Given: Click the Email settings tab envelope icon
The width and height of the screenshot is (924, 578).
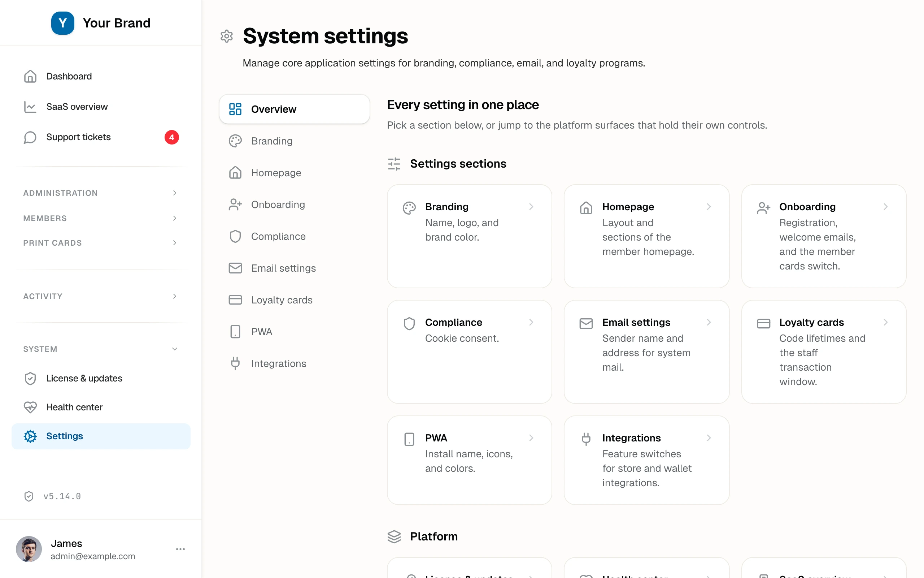Looking at the screenshot, I should pos(235,268).
